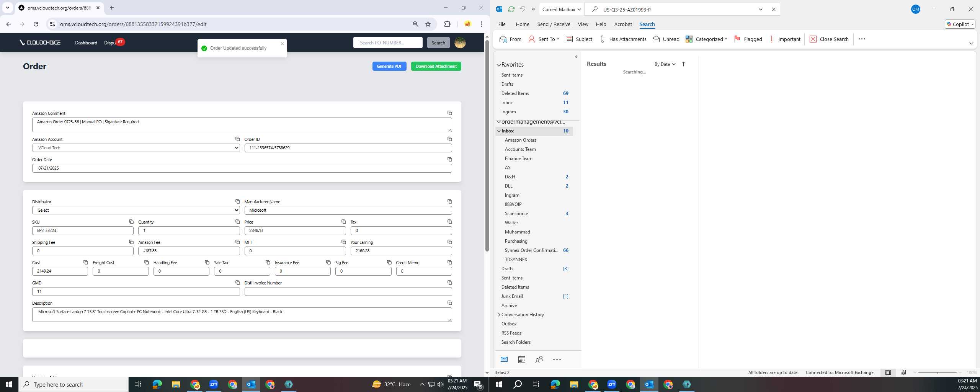This screenshot has height=392, width=980.
Task: Copy the Your Earning field value
Action: tap(450, 242)
